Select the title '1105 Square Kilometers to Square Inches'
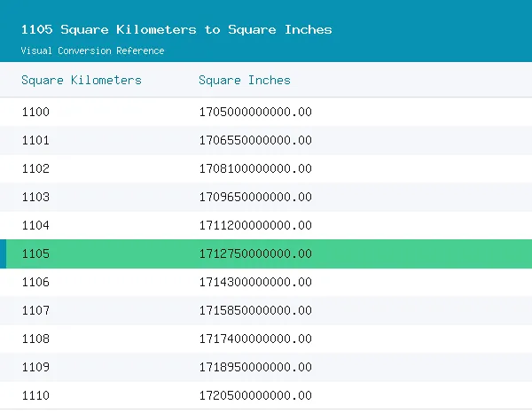Viewport: 532px width, 413px height. (176, 29)
